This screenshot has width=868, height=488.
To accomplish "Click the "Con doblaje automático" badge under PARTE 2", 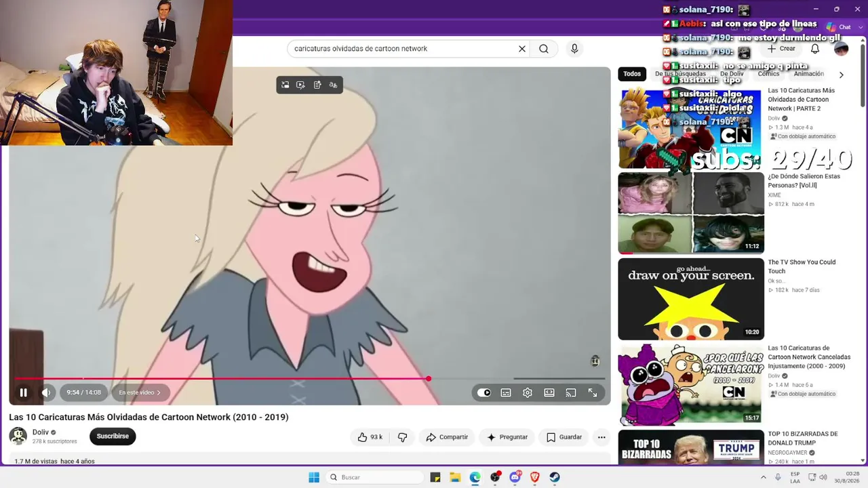I will [803, 136].
